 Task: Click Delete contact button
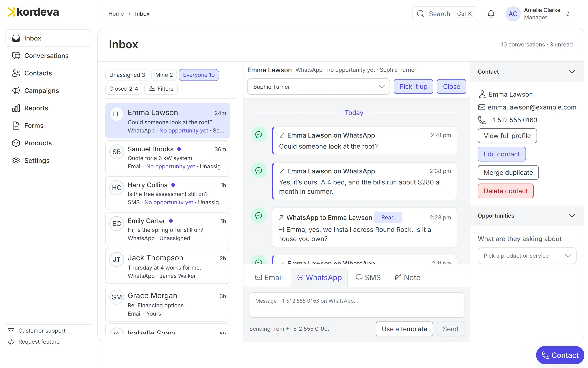[x=505, y=191]
